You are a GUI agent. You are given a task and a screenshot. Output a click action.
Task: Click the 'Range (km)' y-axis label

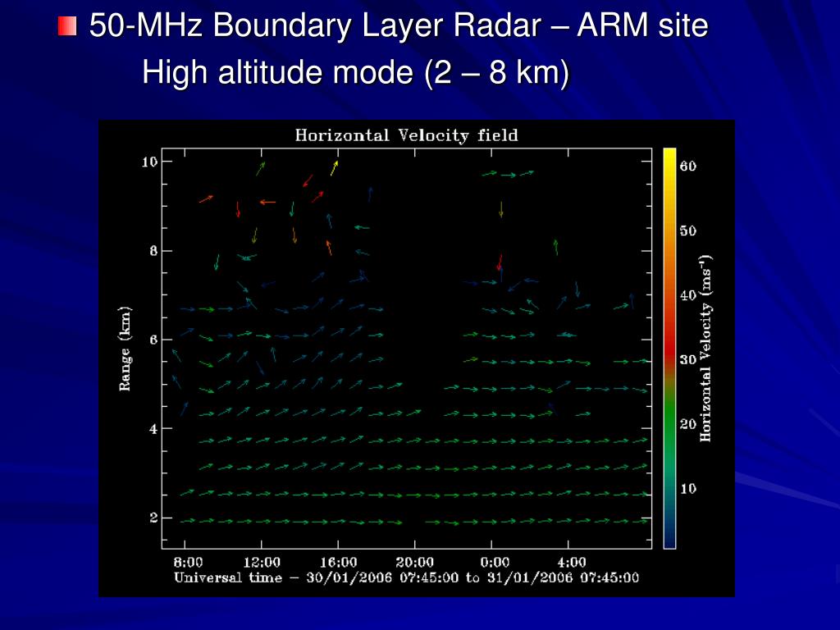click(x=125, y=349)
